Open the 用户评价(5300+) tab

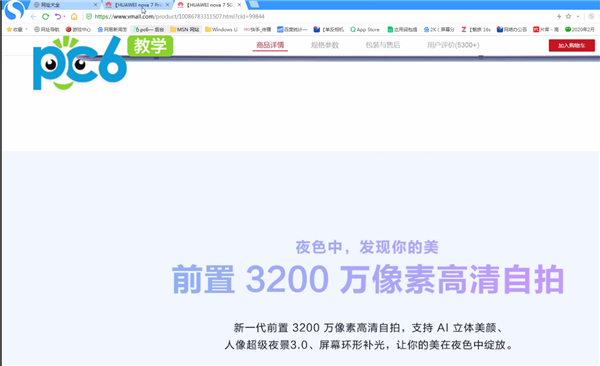[453, 45]
